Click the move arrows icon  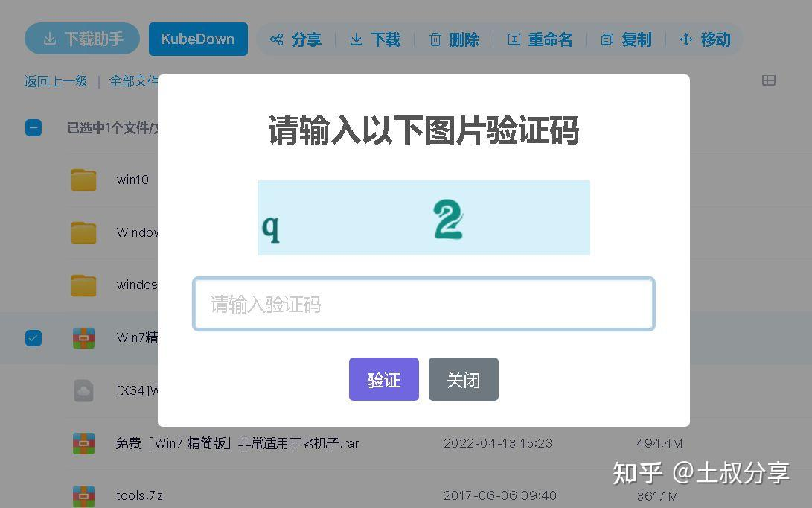[x=685, y=39]
